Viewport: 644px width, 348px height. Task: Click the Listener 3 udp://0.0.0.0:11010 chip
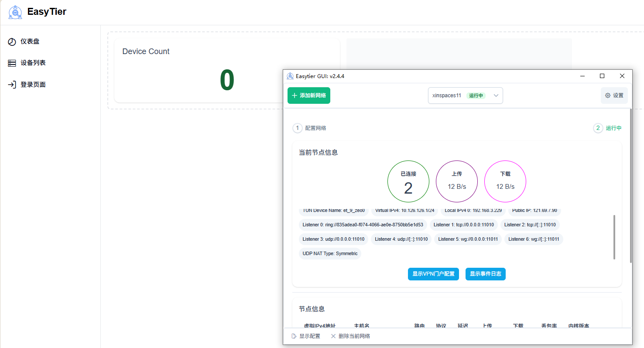pos(334,239)
